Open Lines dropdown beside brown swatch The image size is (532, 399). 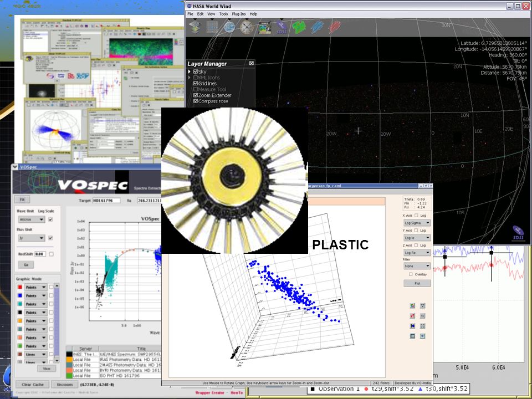point(35,354)
